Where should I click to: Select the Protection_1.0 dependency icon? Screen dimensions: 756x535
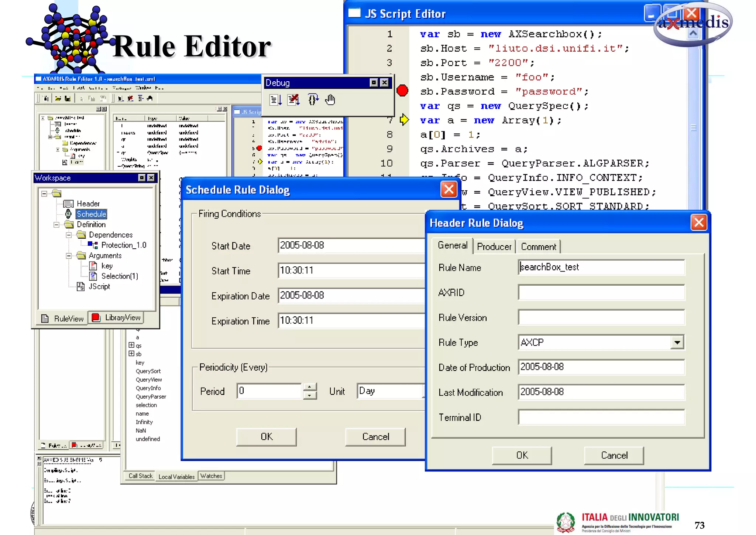[x=93, y=245]
